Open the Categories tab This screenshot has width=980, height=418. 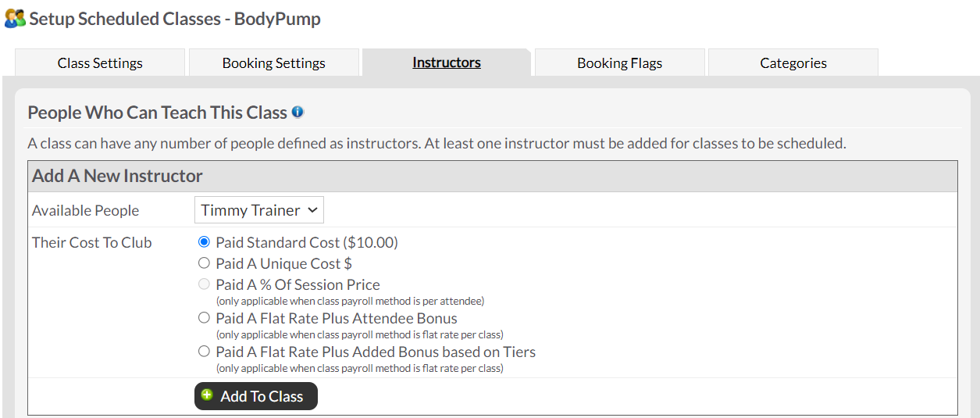[x=793, y=63]
